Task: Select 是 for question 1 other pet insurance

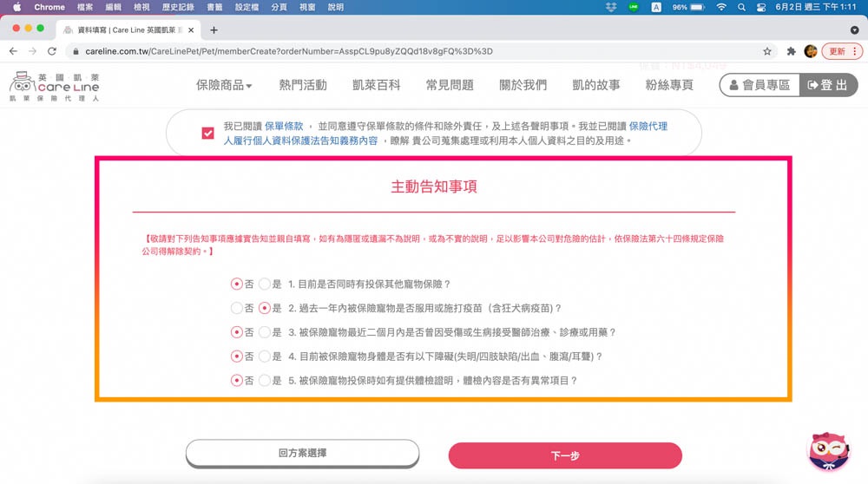Action: [x=265, y=284]
